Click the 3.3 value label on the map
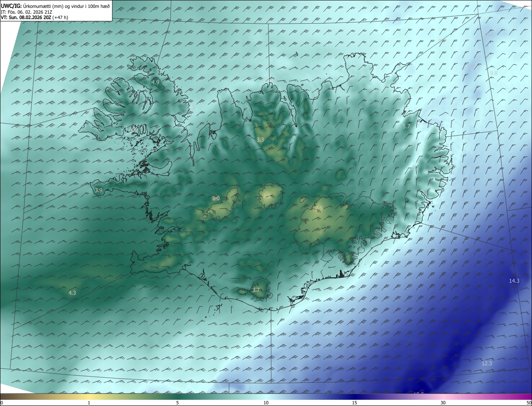The width and height of the screenshot is (532, 406). [260, 140]
